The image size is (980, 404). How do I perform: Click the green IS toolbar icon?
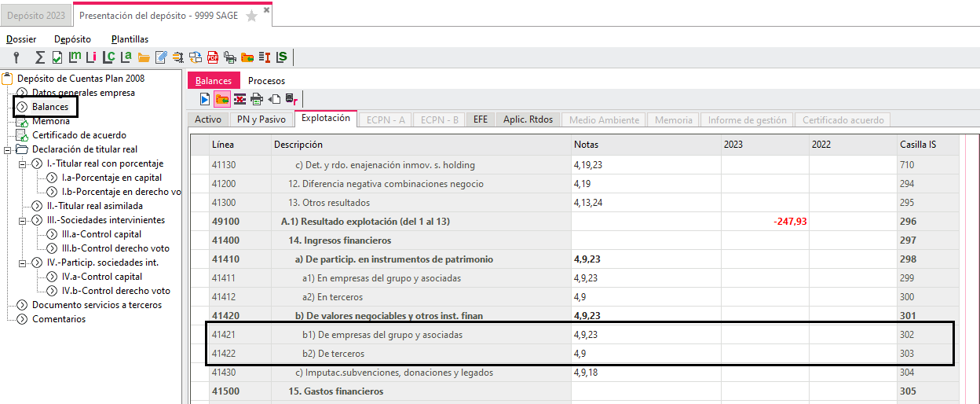coord(282,57)
